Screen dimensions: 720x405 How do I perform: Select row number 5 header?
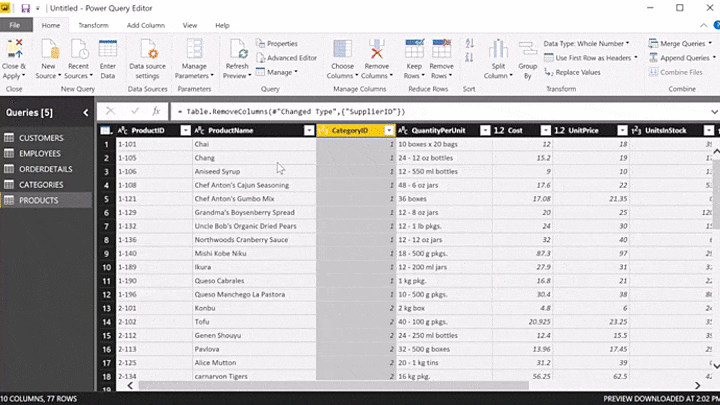click(107, 199)
